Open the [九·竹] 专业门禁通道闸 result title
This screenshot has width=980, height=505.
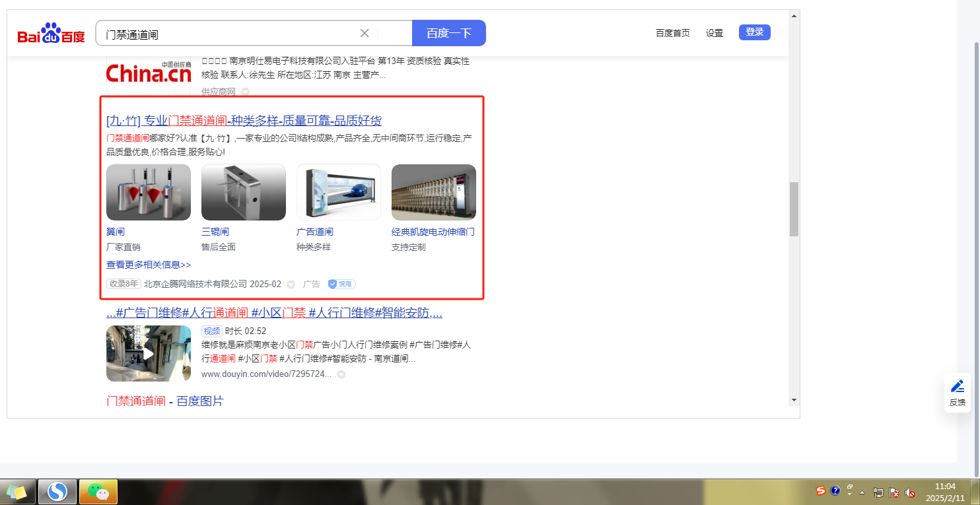pyautogui.click(x=244, y=121)
